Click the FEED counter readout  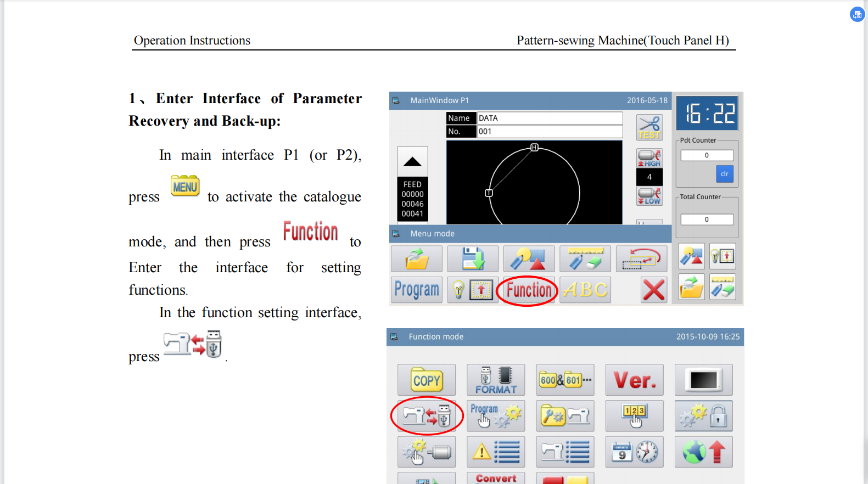(412, 199)
